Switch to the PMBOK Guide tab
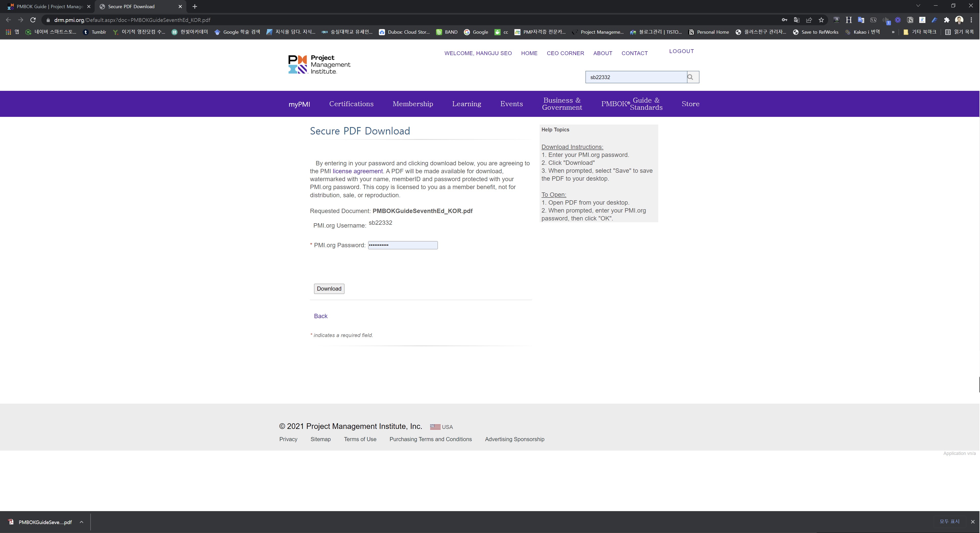The image size is (980, 533). 49,6
